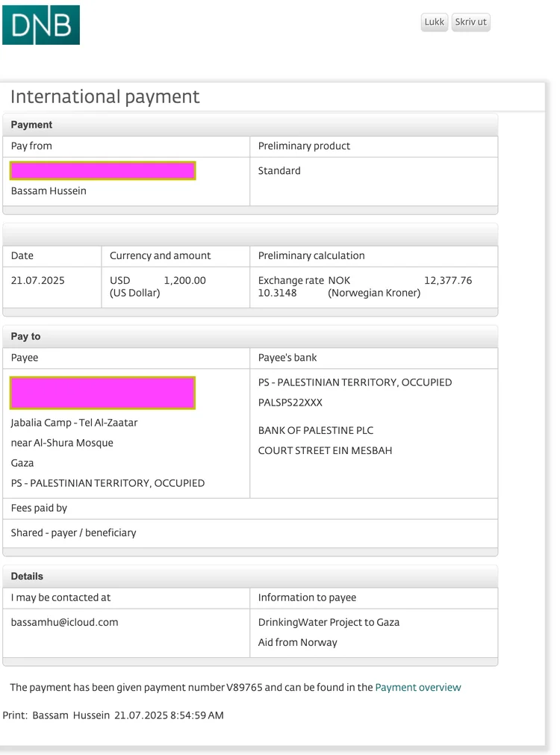Screen dimensions: 560x755
Task: Click the 'near Al-Shura Mosque' line
Action: pos(62,443)
